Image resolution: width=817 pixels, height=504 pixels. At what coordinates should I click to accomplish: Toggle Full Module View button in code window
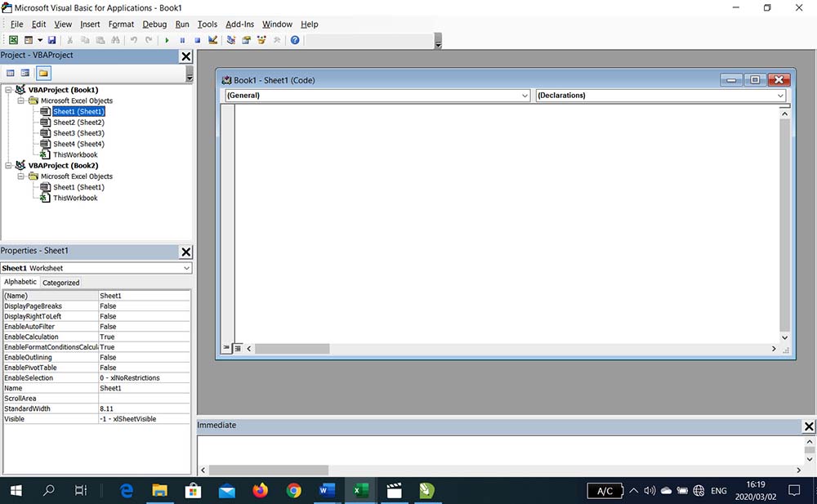tap(238, 348)
